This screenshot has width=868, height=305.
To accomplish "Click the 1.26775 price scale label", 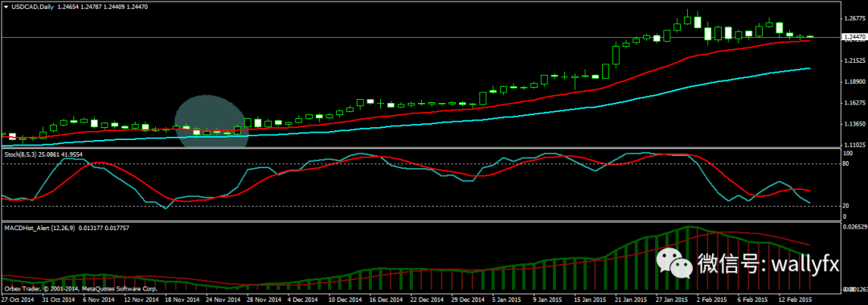I will pyautogui.click(x=854, y=19).
